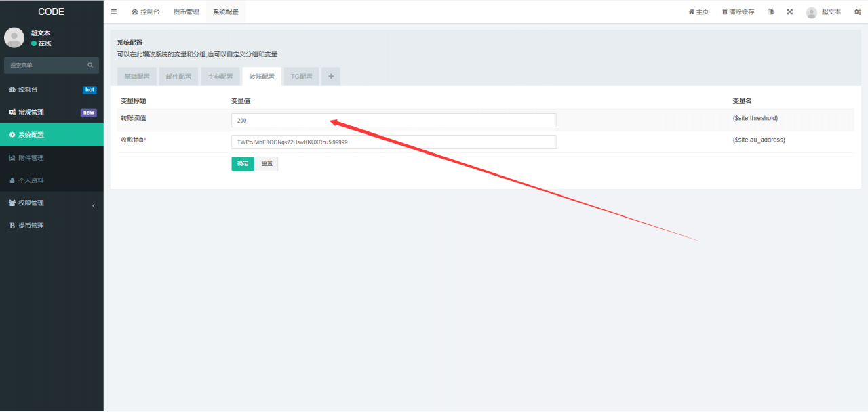Click 清除缓存 trash icon in top bar

tap(725, 12)
